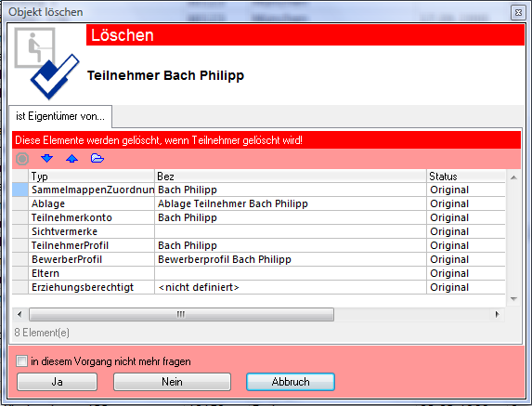Click the horizontal scrollbar's left arrow

19,314
